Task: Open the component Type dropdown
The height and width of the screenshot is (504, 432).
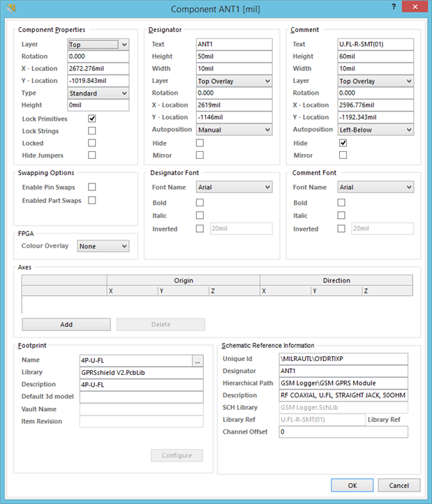Action: tap(98, 93)
